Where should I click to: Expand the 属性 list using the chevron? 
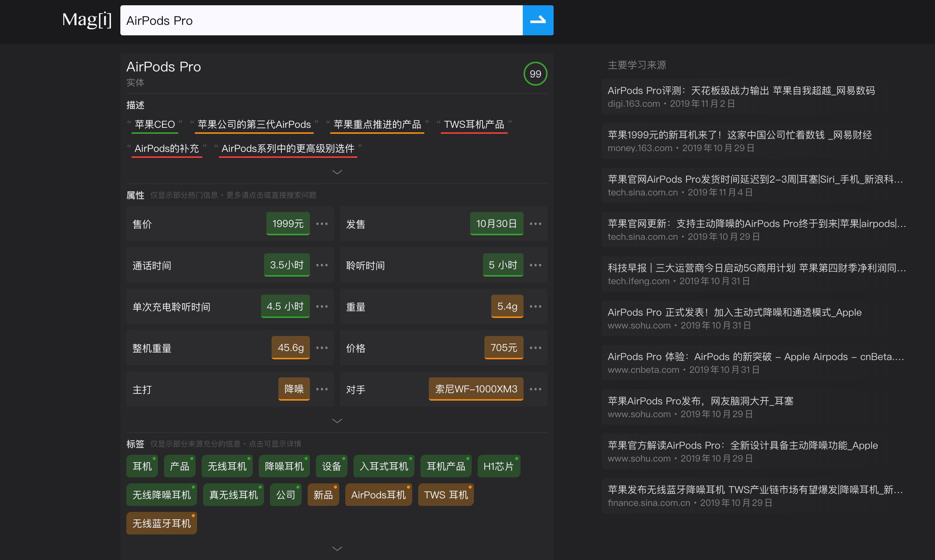337,420
